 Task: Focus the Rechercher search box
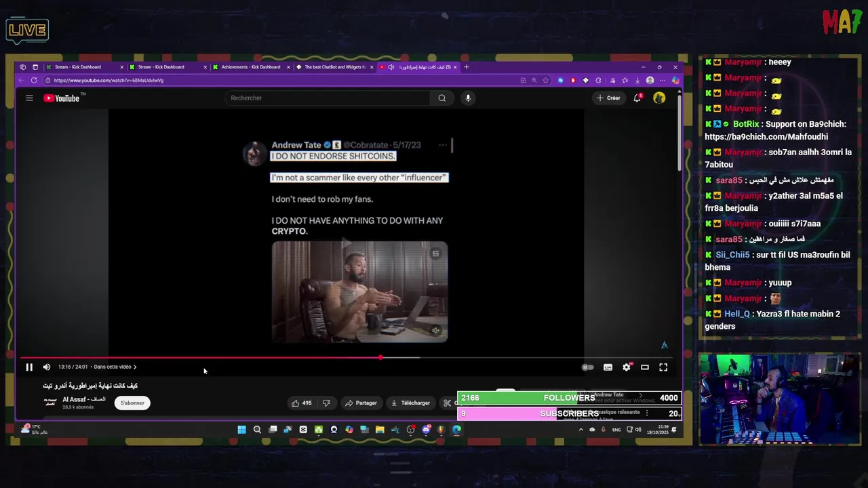coord(329,98)
